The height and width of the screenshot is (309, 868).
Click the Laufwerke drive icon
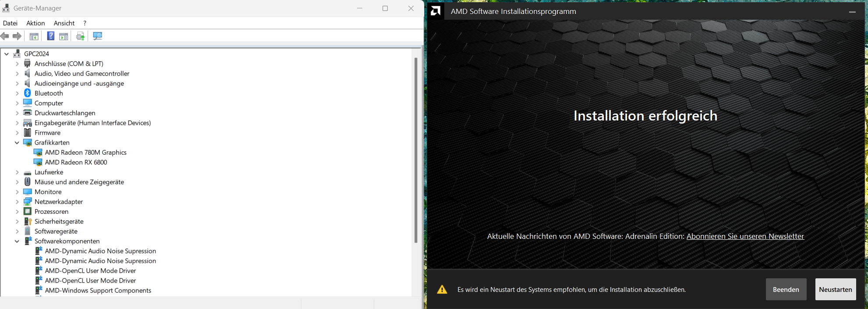[x=28, y=173]
